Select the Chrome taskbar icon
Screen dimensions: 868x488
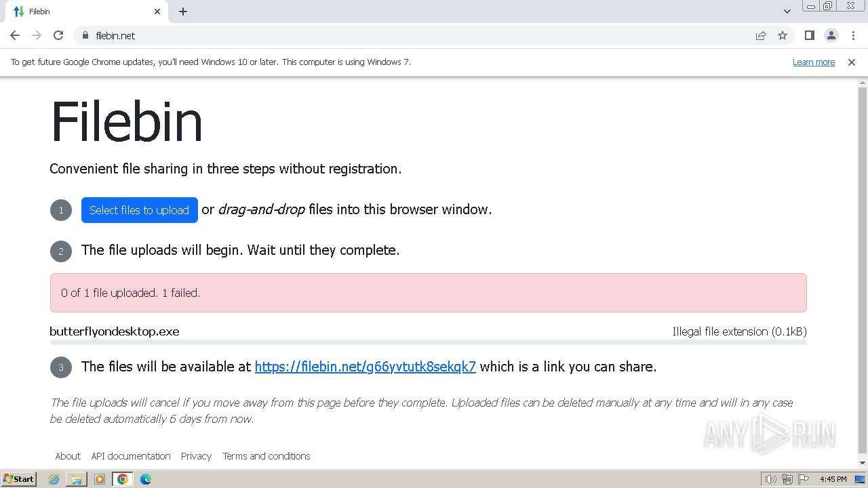click(x=123, y=479)
